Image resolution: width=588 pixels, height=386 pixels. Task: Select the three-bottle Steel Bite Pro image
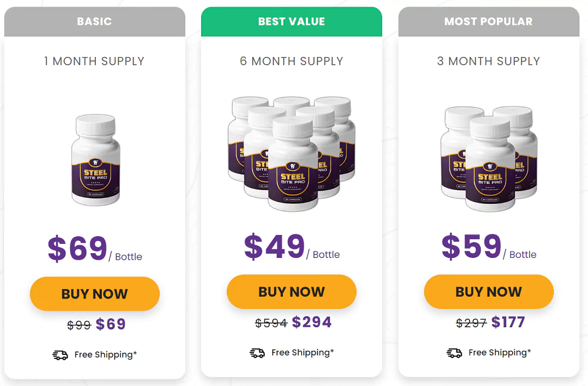(489, 159)
